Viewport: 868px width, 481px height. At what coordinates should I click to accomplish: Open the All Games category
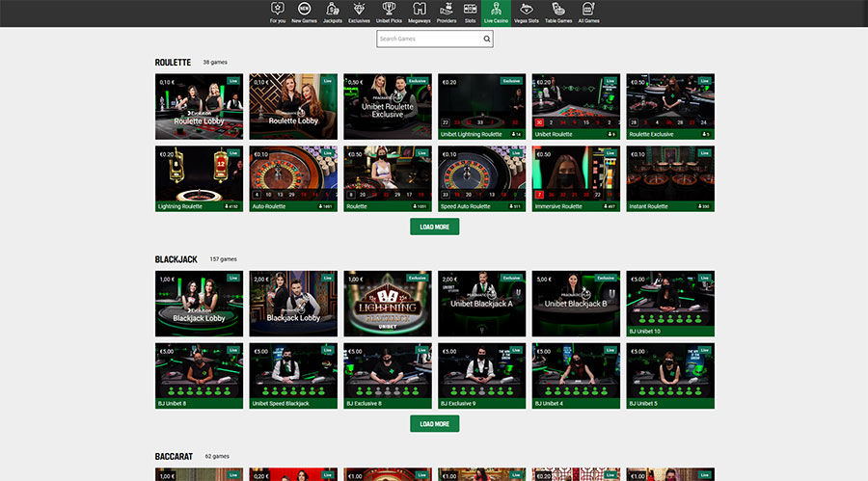[588, 13]
